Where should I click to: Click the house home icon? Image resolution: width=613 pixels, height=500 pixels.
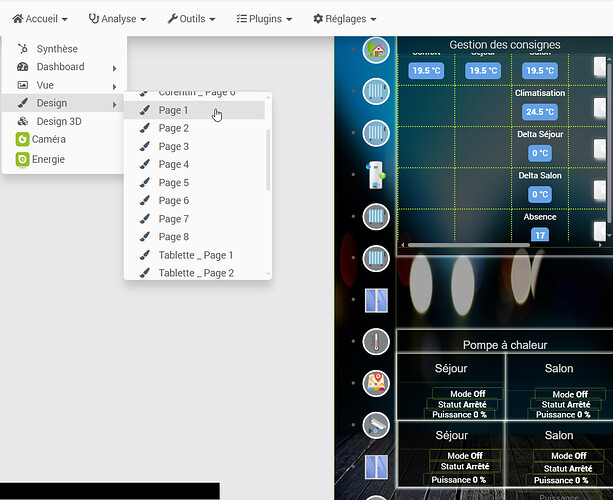tap(376, 50)
